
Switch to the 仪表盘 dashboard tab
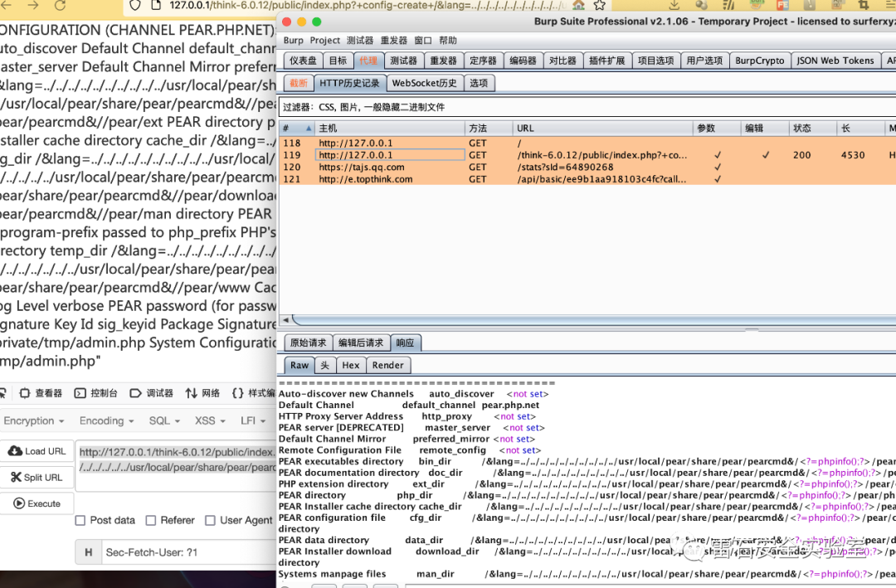(303, 61)
